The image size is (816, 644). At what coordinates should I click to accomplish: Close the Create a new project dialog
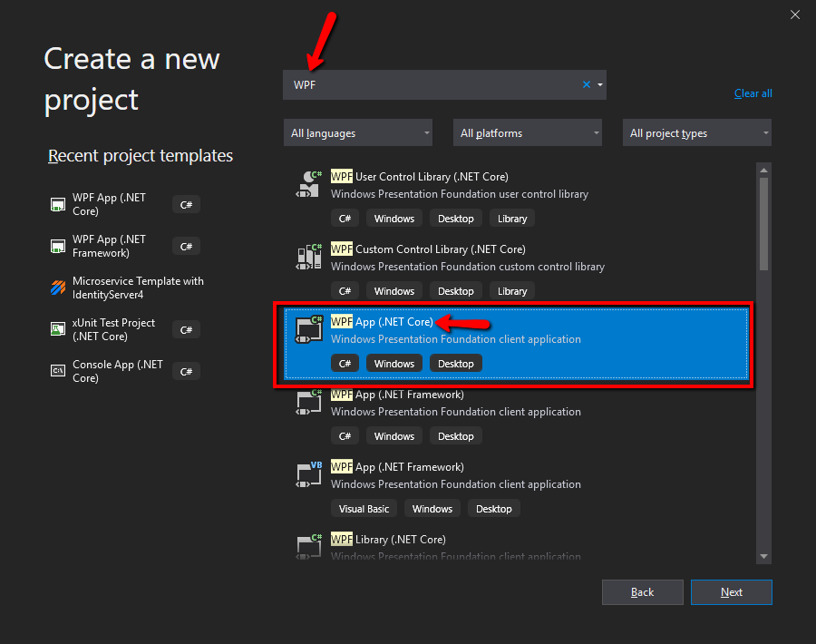click(x=794, y=15)
